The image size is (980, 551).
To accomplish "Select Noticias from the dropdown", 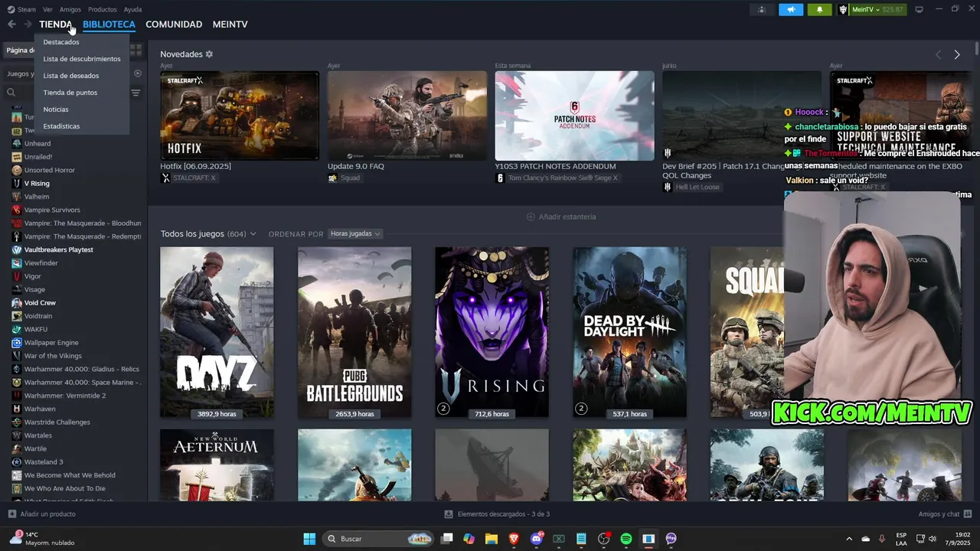I will coord(56,109).
